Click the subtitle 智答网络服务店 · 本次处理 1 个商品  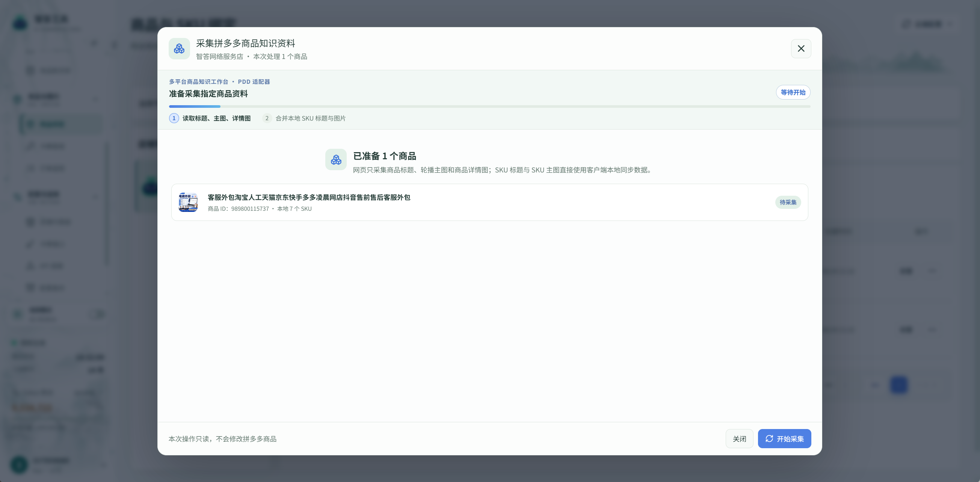(x=251, y=57)
